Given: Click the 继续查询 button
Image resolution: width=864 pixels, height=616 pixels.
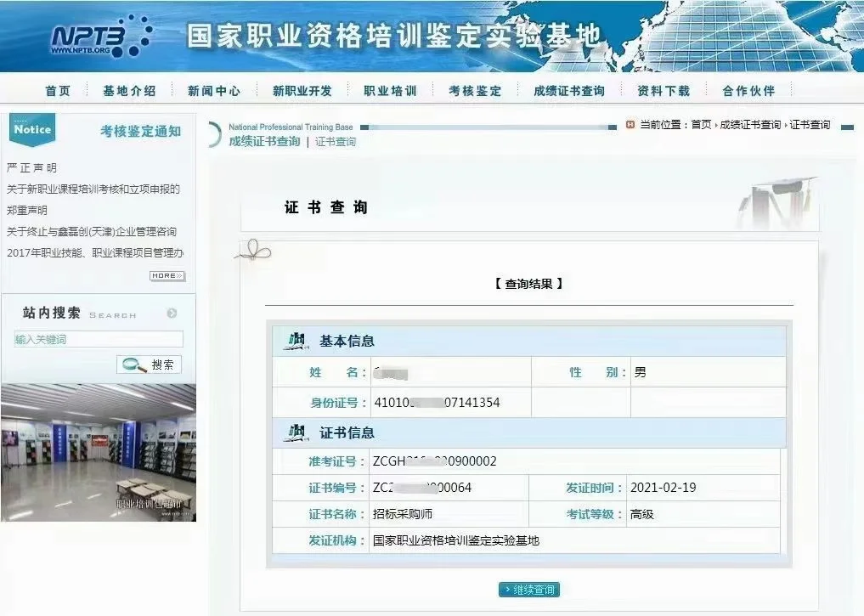Looking at the screenshot, I should [528, 589].
